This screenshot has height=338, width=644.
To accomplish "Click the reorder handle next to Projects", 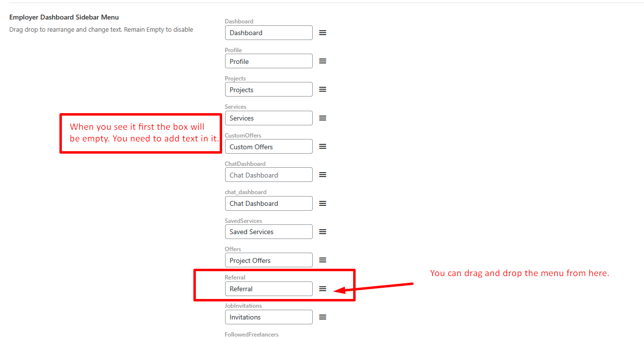I will (322, 89).
